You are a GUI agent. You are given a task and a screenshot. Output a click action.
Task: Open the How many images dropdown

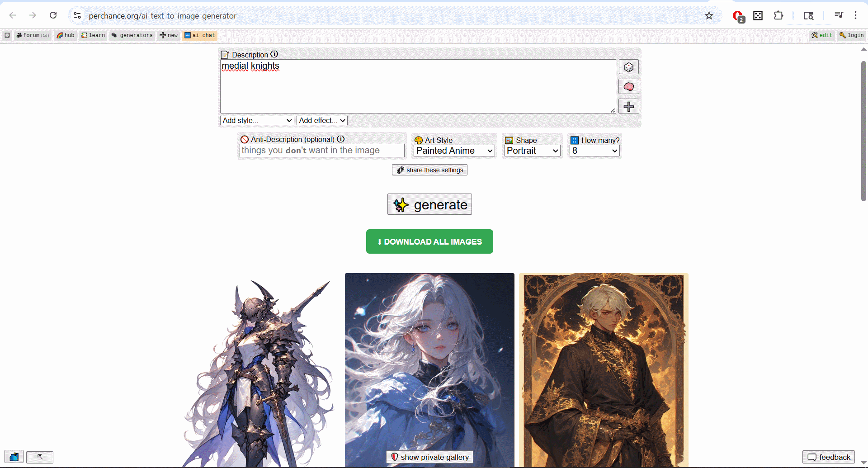(594, 151)
